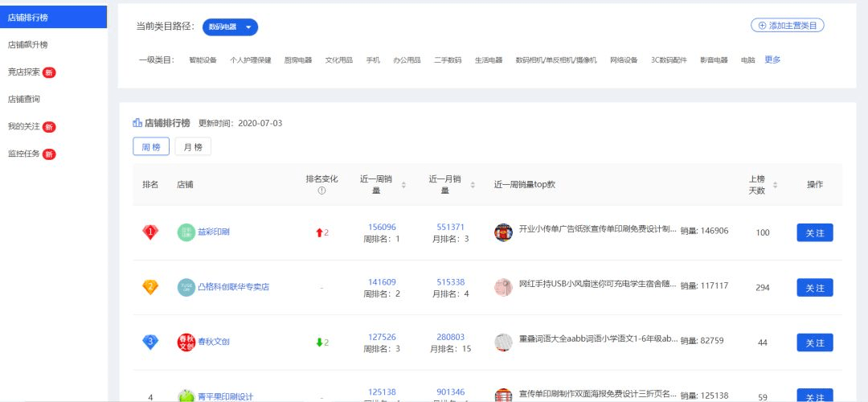Click the rank 2 orange gem badge
This screenshot has width=868, height=402.
[x=150, y=287]
